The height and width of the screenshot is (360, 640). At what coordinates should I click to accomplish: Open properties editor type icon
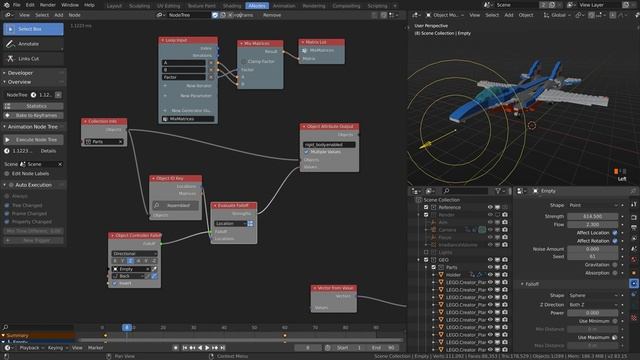click(521, 191)
